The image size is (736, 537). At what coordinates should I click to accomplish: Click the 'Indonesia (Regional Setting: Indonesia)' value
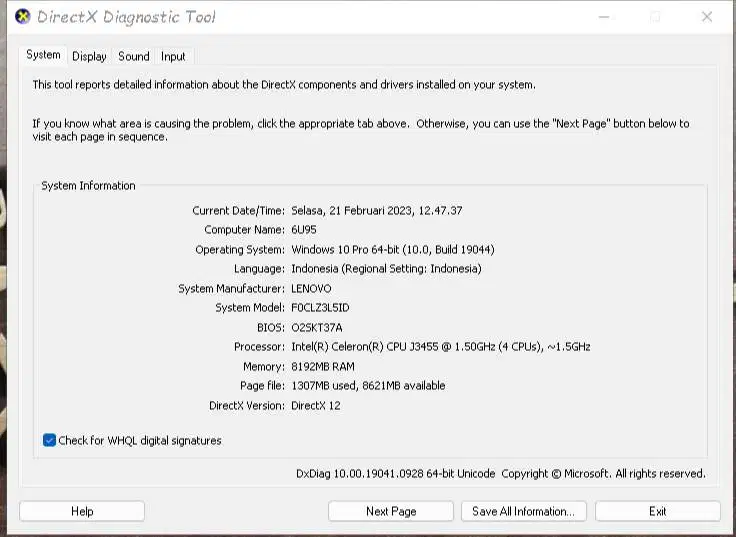386,269
